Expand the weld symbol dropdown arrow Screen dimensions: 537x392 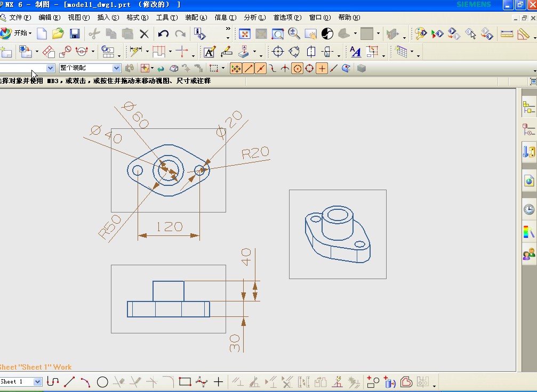254,52
